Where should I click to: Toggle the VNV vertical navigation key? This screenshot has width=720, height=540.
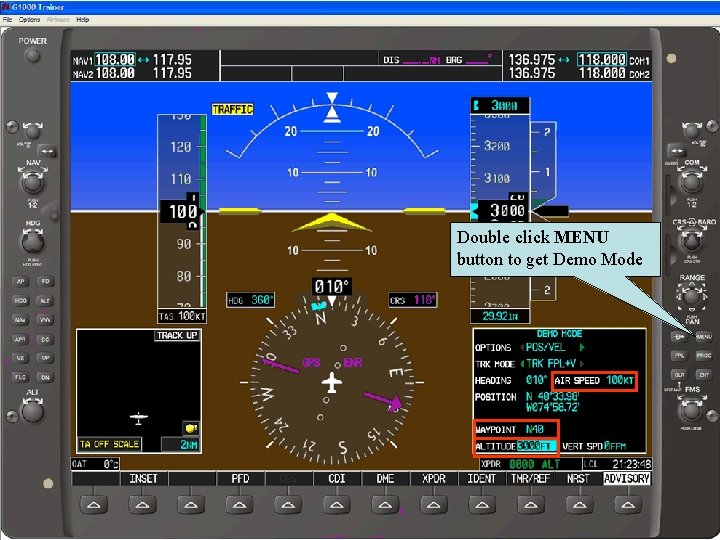pos(45,320)
